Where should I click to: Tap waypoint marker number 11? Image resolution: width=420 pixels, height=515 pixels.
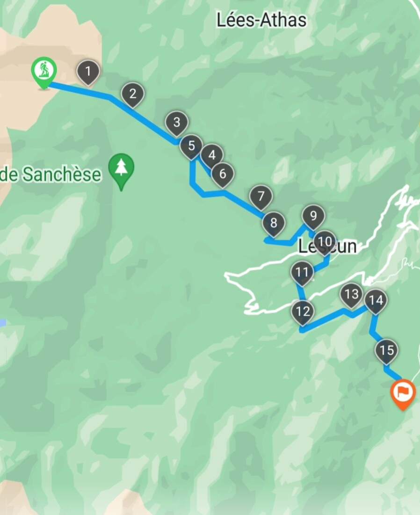pos(302,273)
